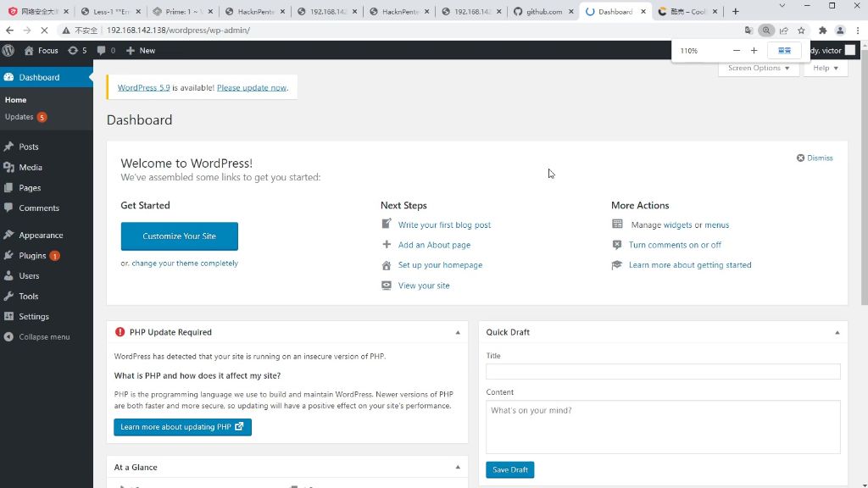Click the zoom reset button
Screen dimensions: 868x488
(x=784, y=50)
